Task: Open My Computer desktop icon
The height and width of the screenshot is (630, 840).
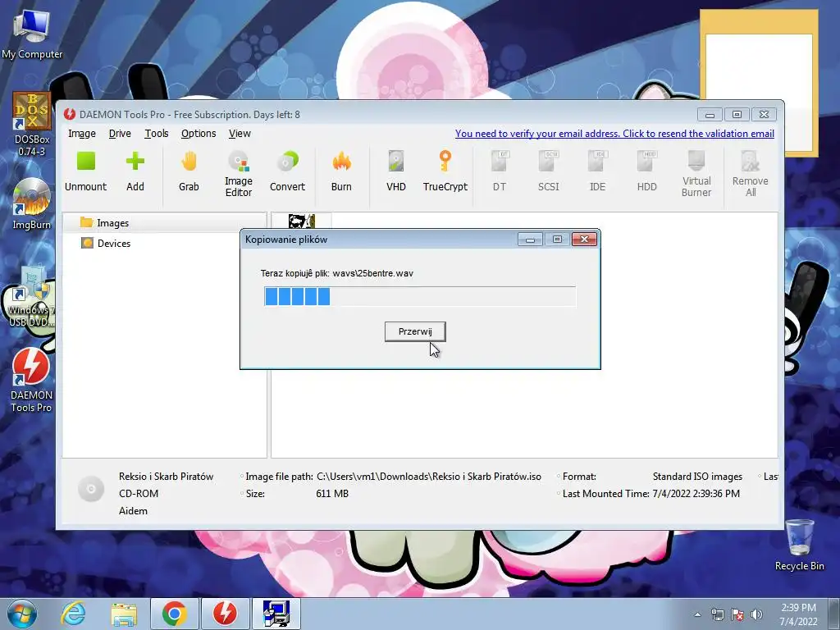Action: (x=32, y=34)
